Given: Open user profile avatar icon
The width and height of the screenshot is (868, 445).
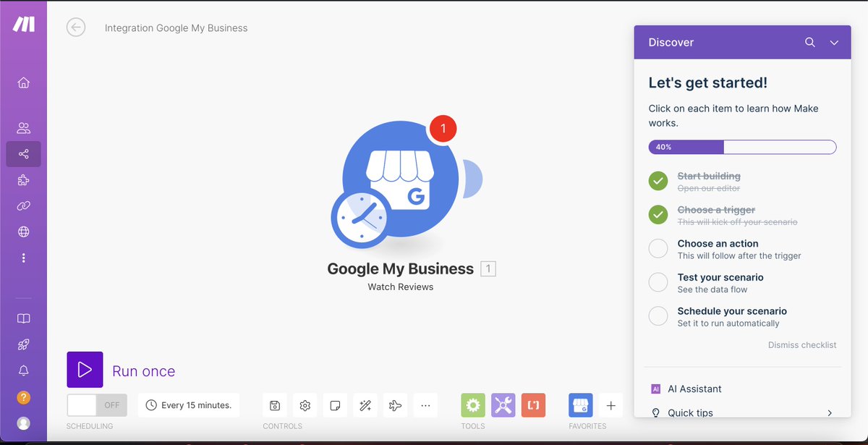Looking at the screenshot, I should click(x=23, y=423).
